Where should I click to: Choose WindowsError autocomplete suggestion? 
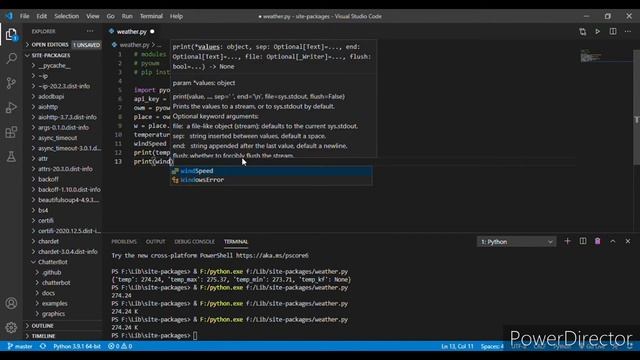[x=271, y=180]
